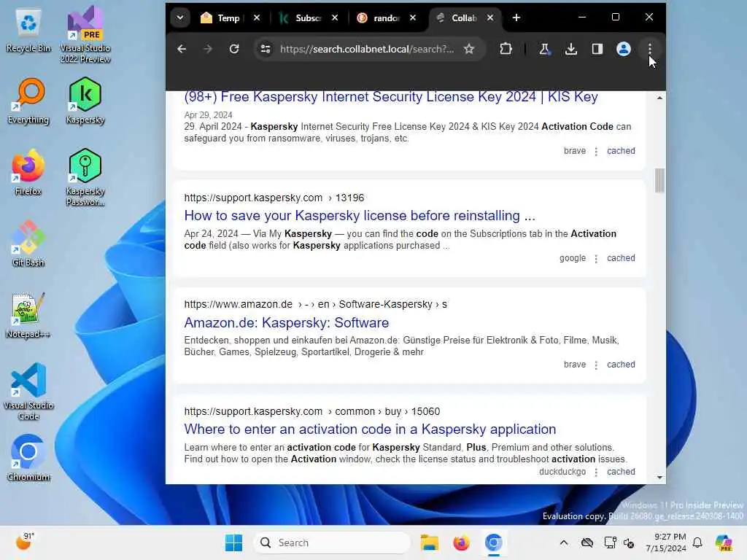This screenshot has width=747, height=560.
Task: Show hidden system tray icons
Action: 564,542
